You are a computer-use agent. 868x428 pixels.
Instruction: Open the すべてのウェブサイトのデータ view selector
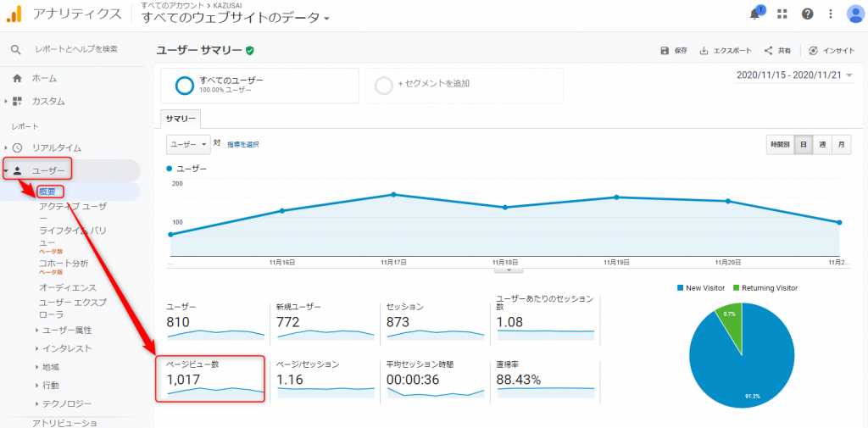pos(236,18)
